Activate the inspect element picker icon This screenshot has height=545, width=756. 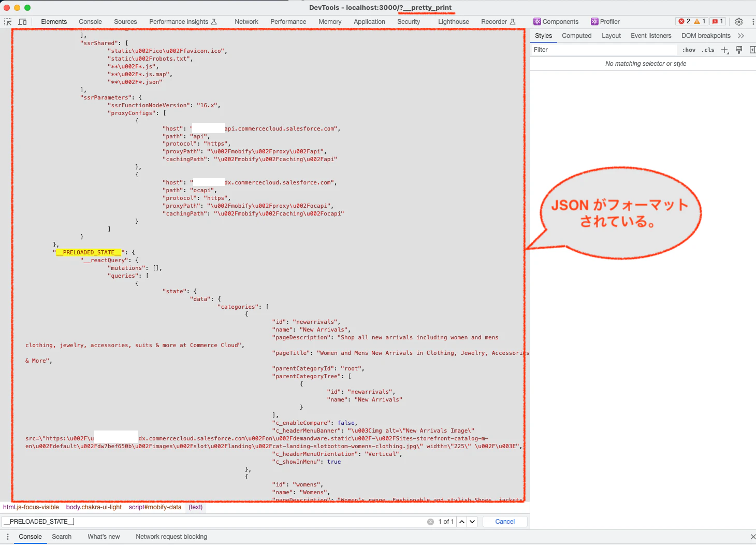coord(8,22)
